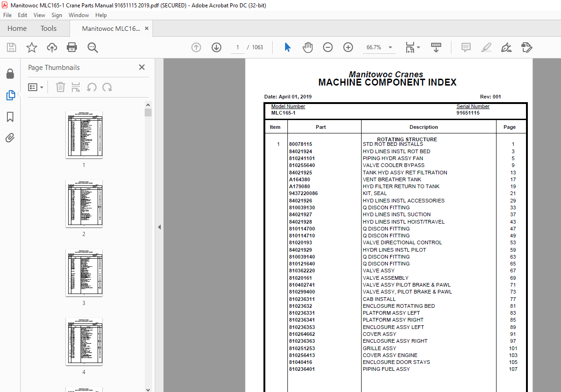Upload the file to cloud
Screen dimensions: 561x392
point(52,47)
